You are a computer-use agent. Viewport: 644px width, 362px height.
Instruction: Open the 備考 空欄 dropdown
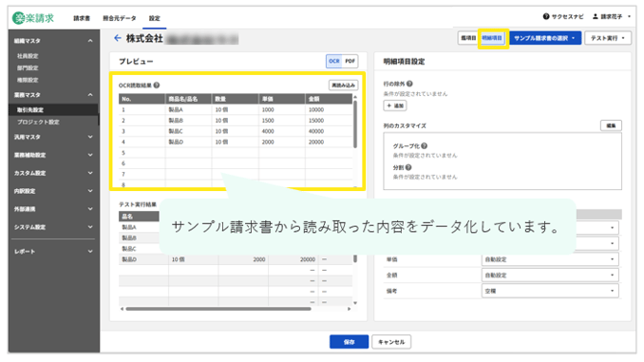point(550,291)
